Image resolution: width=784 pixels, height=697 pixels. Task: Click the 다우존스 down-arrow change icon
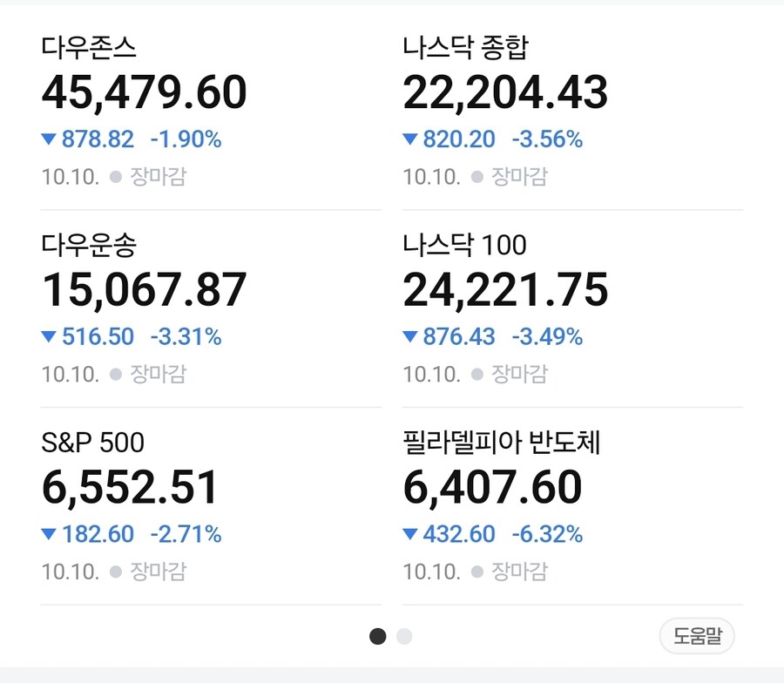49,139
